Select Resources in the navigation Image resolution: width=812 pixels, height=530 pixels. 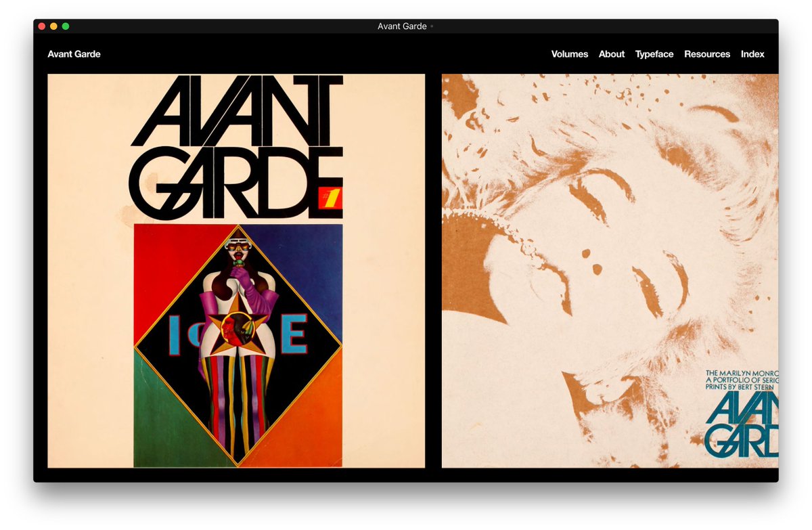click(x=707, y=54)
